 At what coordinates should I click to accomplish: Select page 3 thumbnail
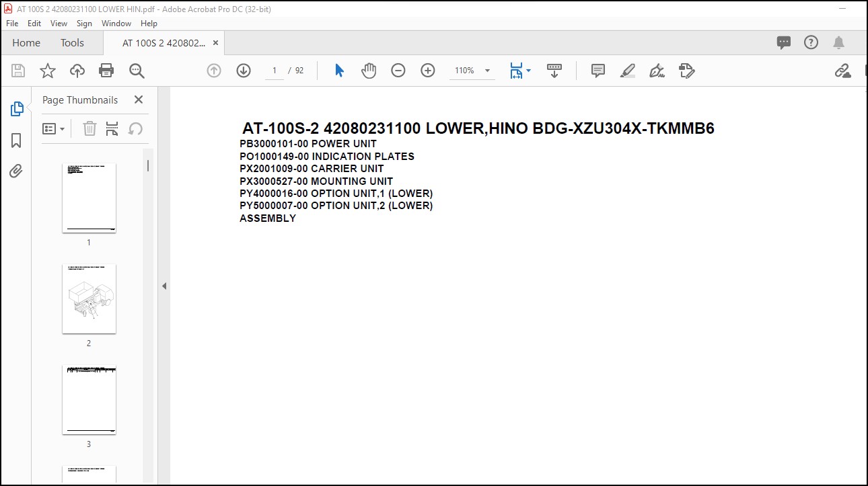pyautogui.click(x=89, y=399)
